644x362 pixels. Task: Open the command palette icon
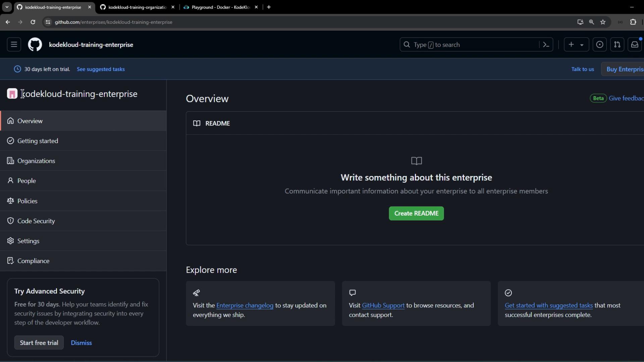coord(546,45)
